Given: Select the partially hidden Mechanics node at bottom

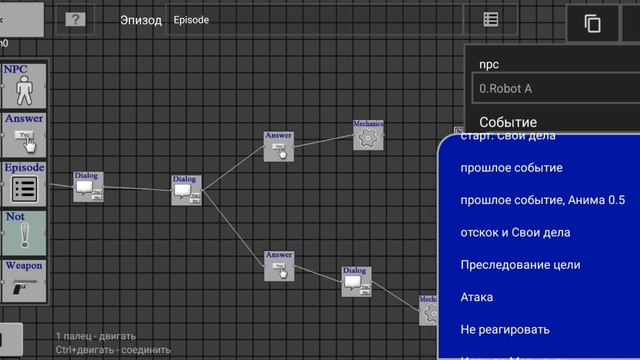Looking at the screenshot, I should (429, 311).
